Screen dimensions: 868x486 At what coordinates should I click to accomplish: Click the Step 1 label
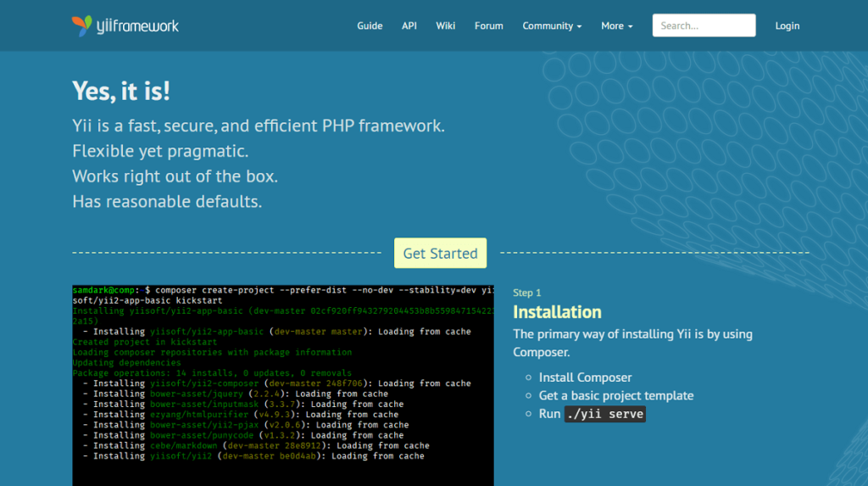(x=526, y=293)
